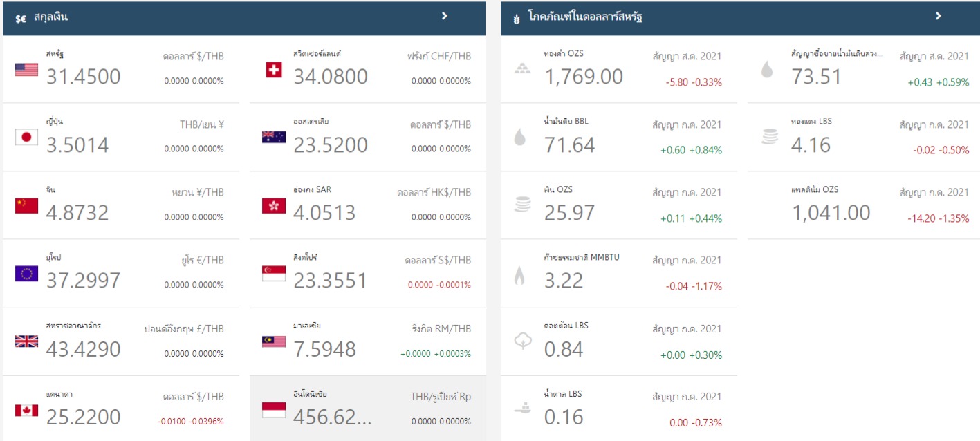980x441 pixels.
Task: Select the 31.4500 USD/THB rate
Action: (84, 76)
